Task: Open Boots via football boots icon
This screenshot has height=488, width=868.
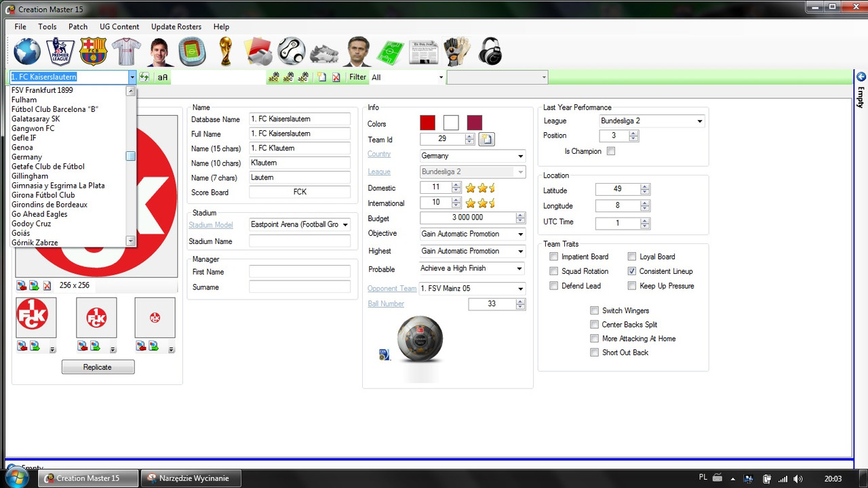Action: (x=324, y=53)
